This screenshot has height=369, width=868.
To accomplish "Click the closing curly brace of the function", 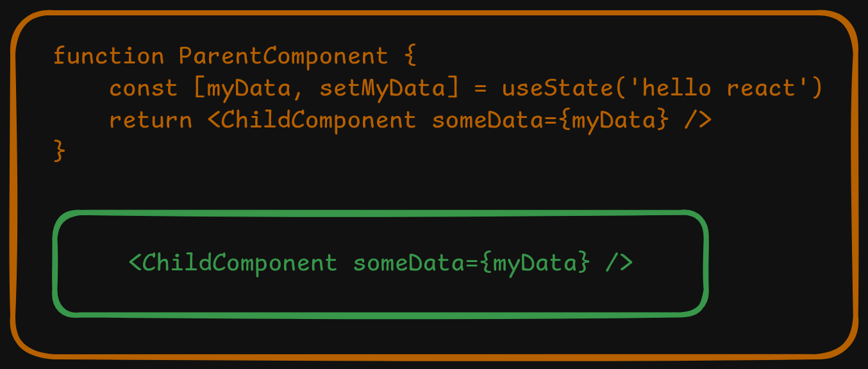I will pos(60,152).
